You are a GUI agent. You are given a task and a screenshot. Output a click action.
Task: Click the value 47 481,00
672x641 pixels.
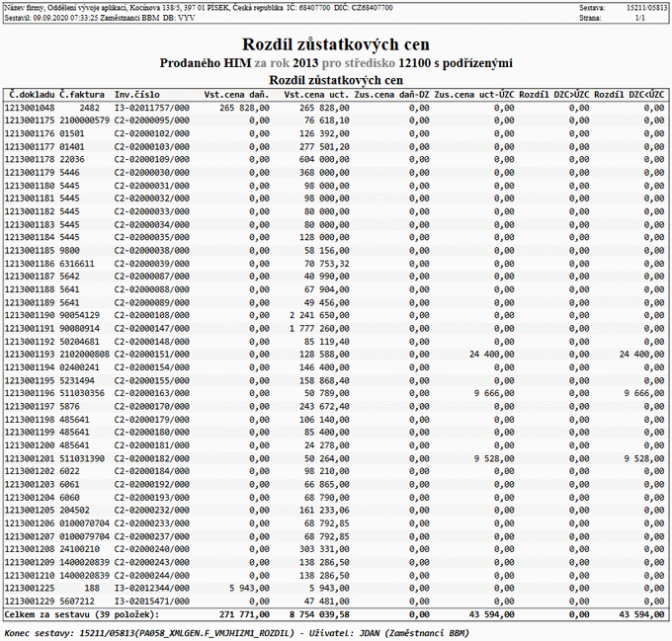(x=327, y=601)
